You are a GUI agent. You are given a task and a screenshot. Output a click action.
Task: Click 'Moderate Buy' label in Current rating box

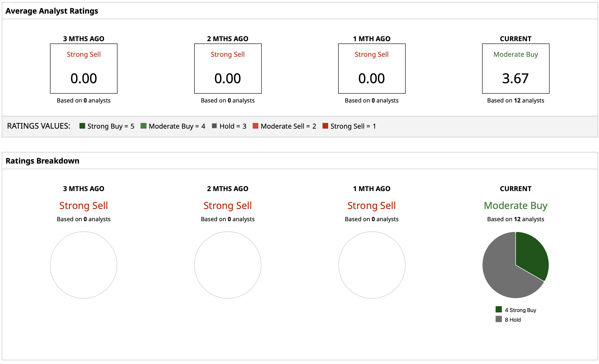coord(516,55)
